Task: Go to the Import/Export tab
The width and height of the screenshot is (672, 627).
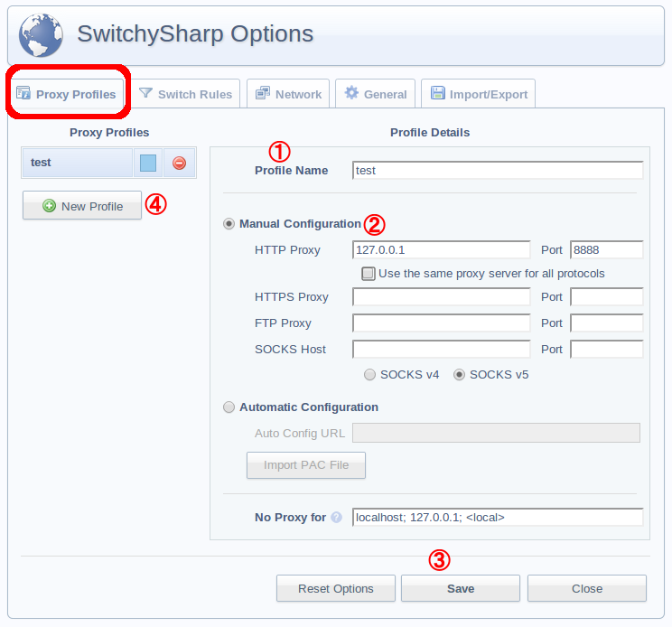Action: tap(479, 94)
